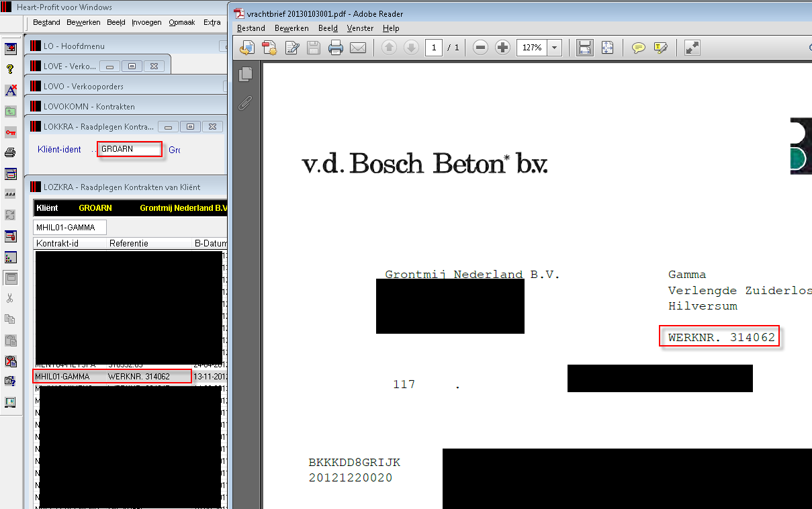The height and width of the screenshot is (509, 812).
Task: Zoom in with the plus button in Adobe Reader
Action: pos(502,48)
